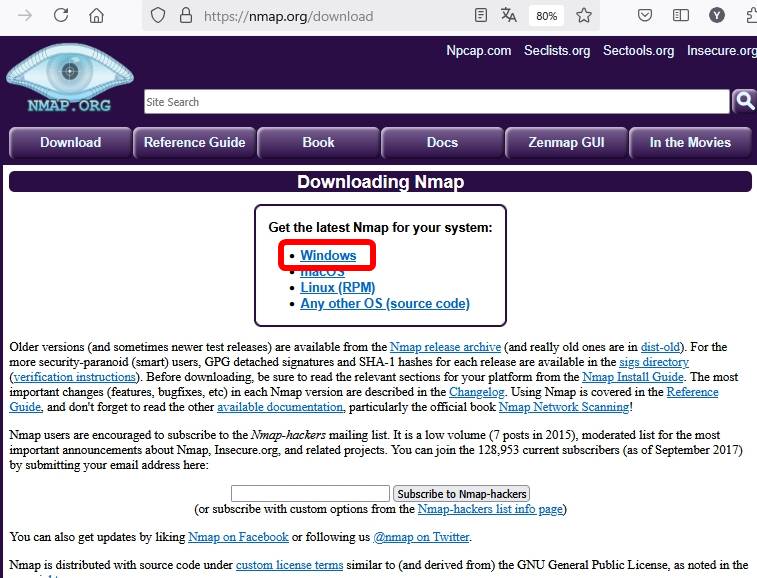This screenshot has width=757, height=578.
Task: Click Subscribe to Nmap-hackers button
Action: click(462, 493)
